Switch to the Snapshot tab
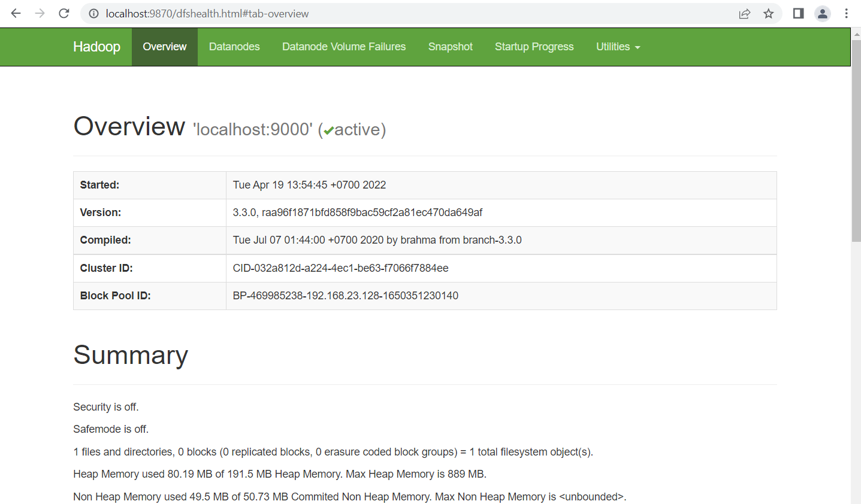861x504 pixels. [x=450, y=47]
